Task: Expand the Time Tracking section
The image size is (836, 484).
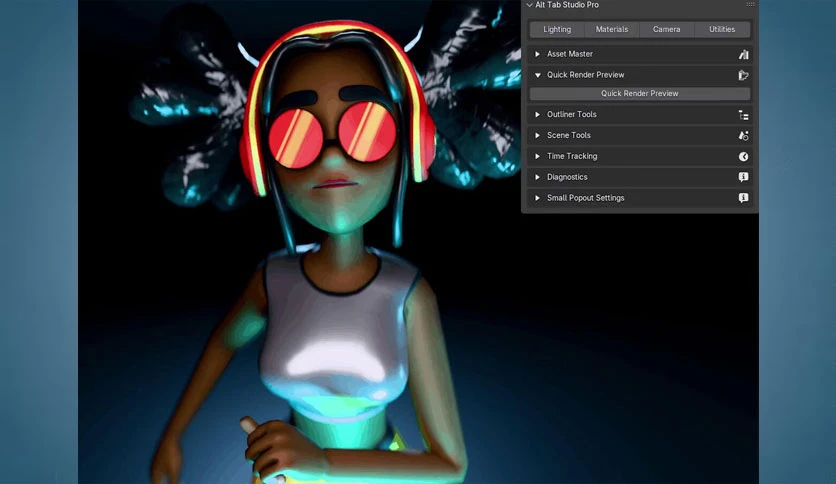Action: tap(537, 156)
